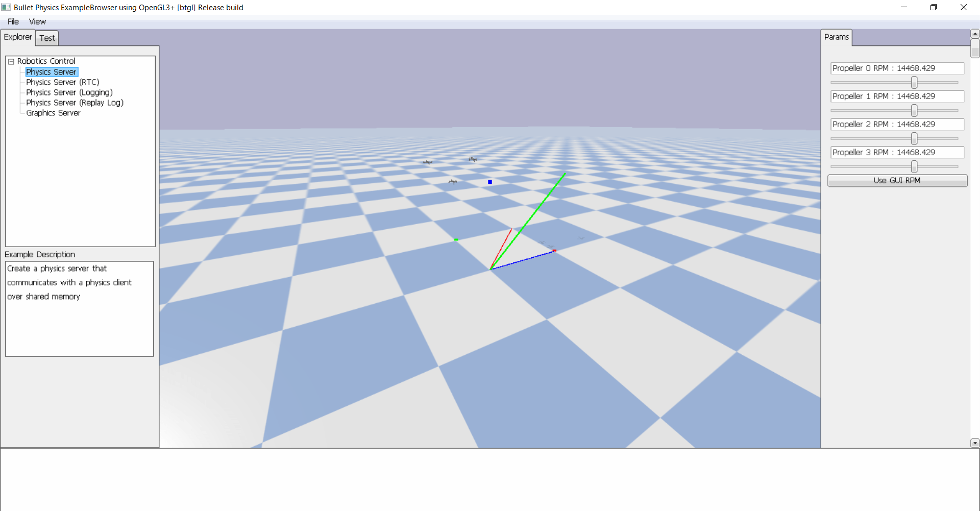Image resolution: width=980 pixels, height=511 pixels.
Task: Open the File menu
Action: (x=13, y=21)
